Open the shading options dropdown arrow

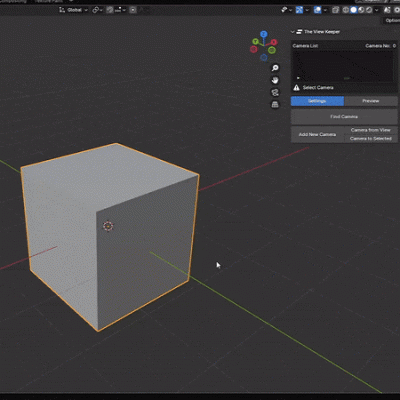[377, 10]
